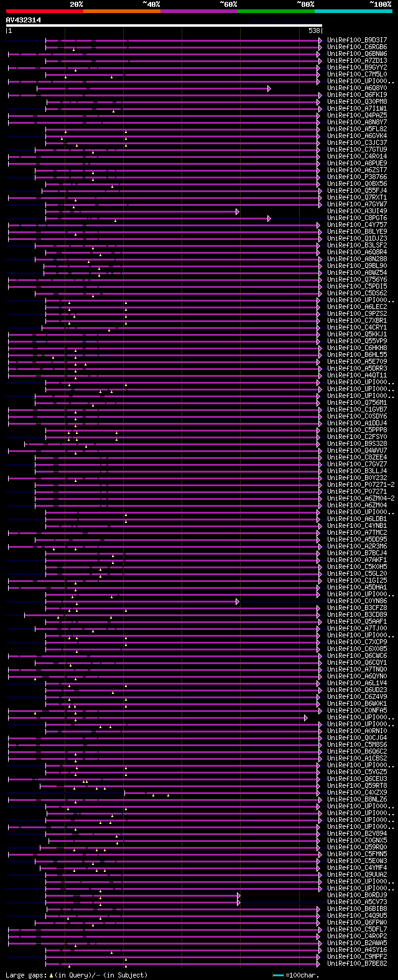Screen dimensions: 398x980
Task: Select hit UniRef100_Q6BNW6
Action: point(357,53)
